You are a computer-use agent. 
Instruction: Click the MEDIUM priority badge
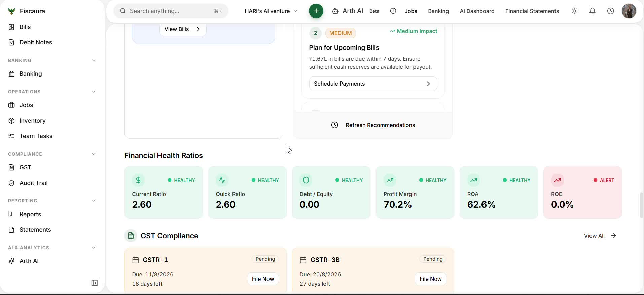coord(341,33)
